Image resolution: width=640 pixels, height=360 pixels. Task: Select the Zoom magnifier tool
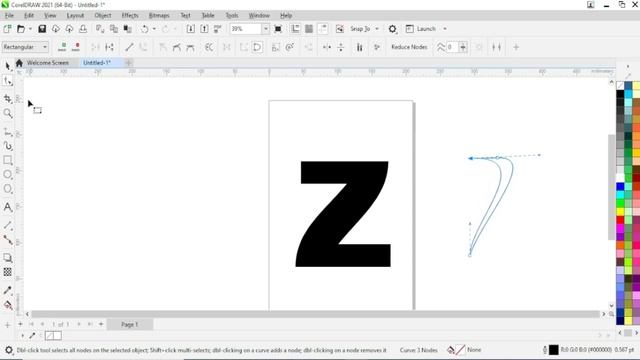coord(7,113)
